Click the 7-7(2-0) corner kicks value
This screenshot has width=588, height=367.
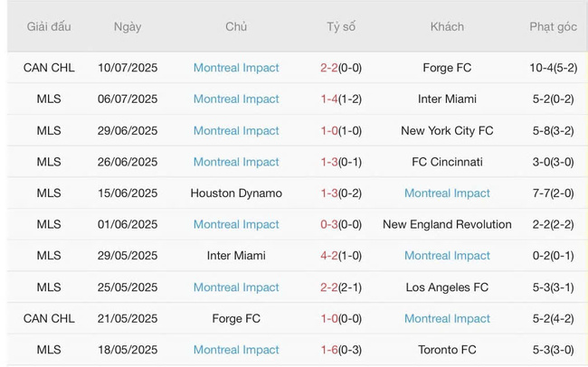pyautogui.click(x=553, y=193)
